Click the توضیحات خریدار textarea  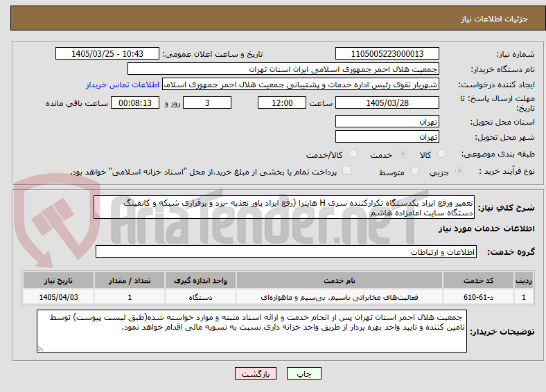252,331
